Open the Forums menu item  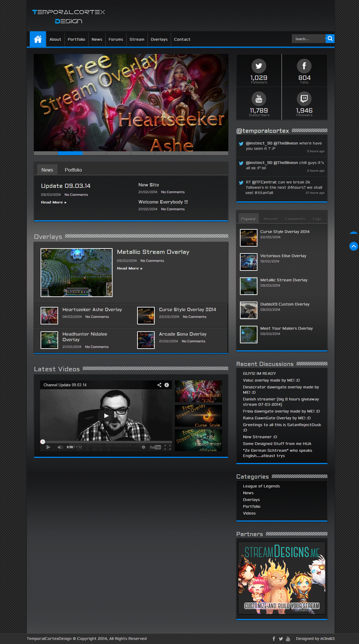(x=116, y=39)
